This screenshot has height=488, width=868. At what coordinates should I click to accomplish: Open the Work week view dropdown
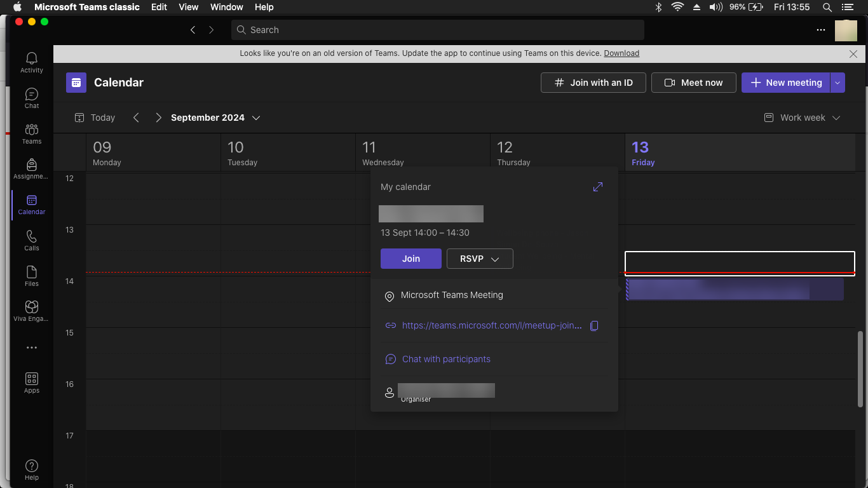pyautogui.click(x=802, y=118)
